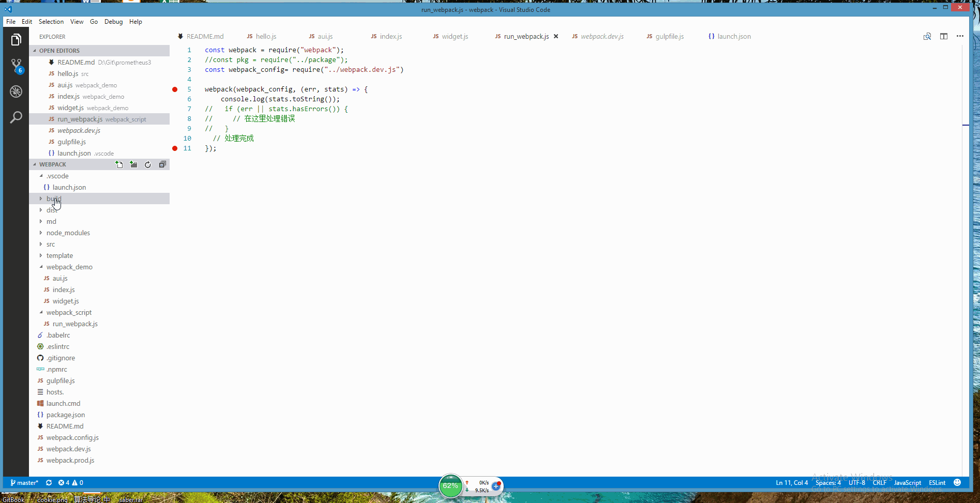Split the editor with split icon
The height and width of the screenshot is (503, 980).
click(944, 36)
